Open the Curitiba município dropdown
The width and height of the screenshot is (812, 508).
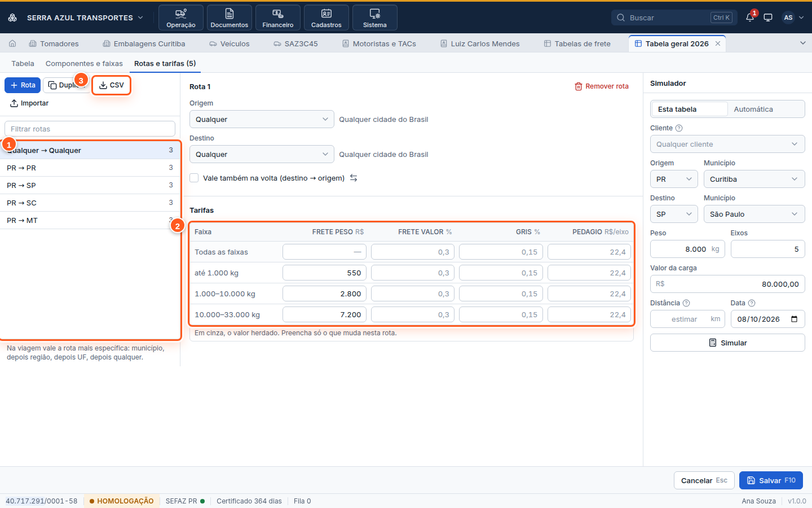(754, 179)
